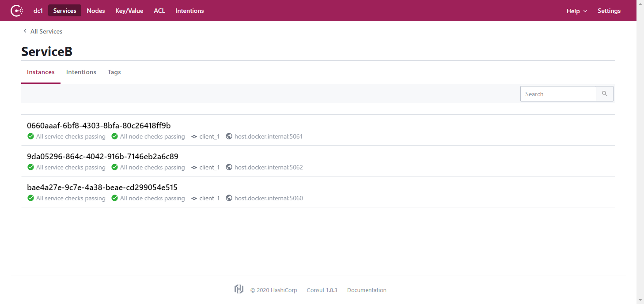Open the dc1 datacenter selector
The image size is (644, 304).
[x=38, y=11]
